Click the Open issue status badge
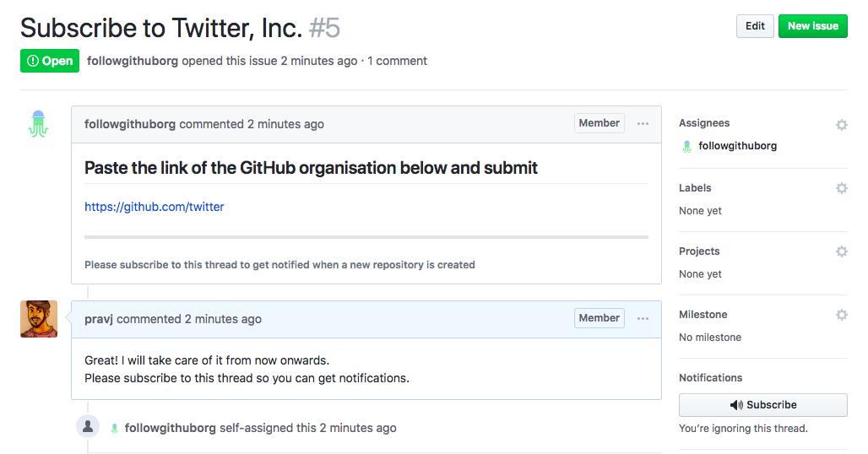This screenshot has height=454, width=868. coord(50,61)
